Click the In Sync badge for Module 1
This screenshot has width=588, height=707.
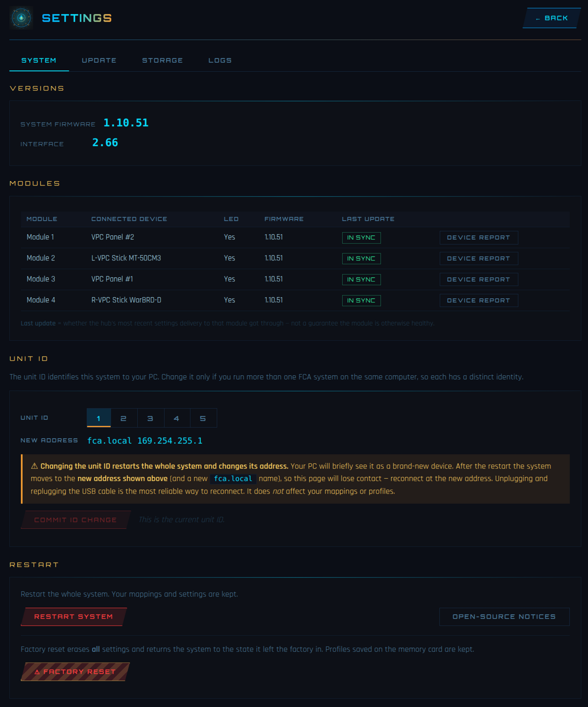(x=361, y=237)
